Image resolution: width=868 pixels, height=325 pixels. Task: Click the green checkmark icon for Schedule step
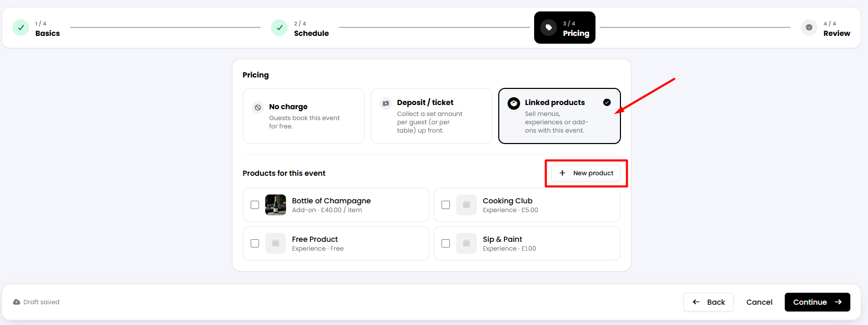tap(279, 28)
